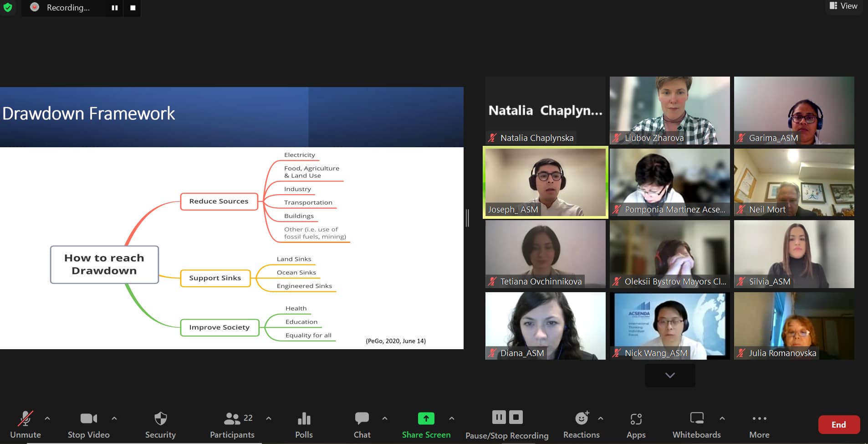This screenshot has width=868, height=444.
Task: Open the View menu
Action: (x=843, y=6)
